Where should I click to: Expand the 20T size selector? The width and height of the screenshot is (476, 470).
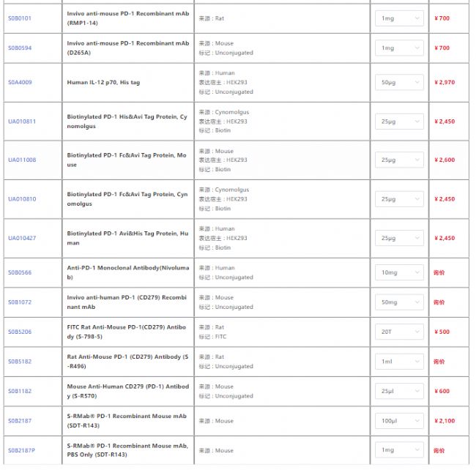399,332
